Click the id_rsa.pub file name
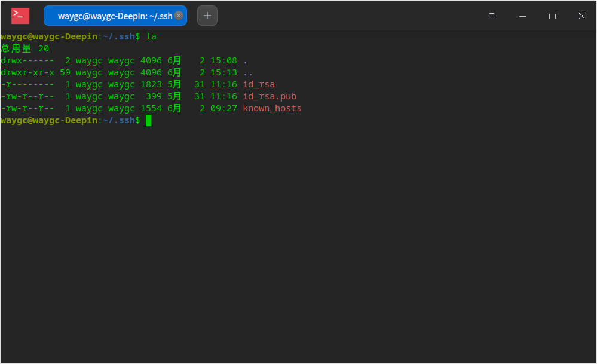597x364 pixels. point(270,96)
